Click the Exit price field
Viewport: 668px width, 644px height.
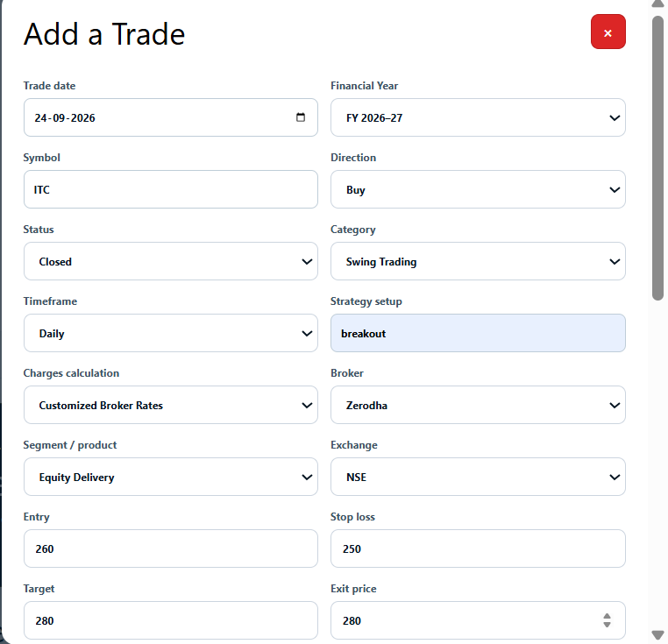click(x=478, y=620)
